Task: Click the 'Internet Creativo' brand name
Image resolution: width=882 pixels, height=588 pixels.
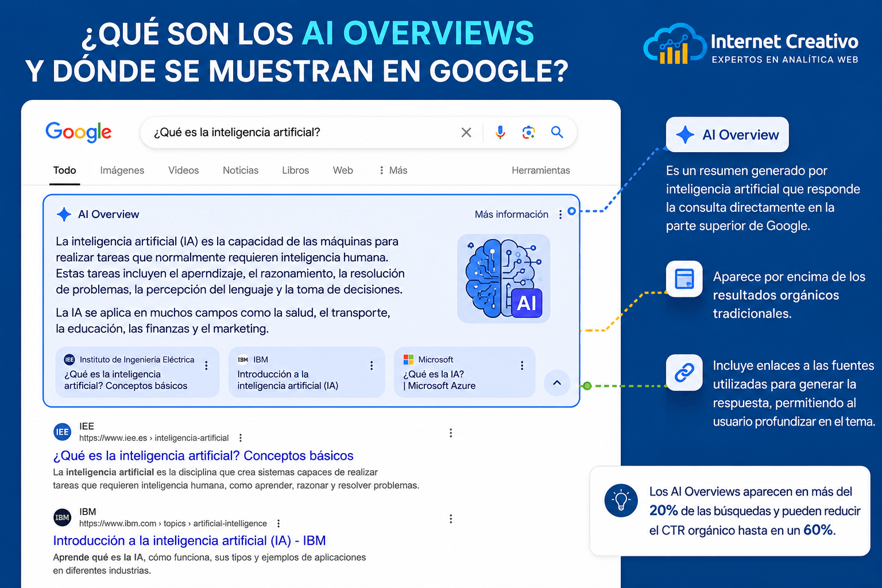Action: (784, 41)
